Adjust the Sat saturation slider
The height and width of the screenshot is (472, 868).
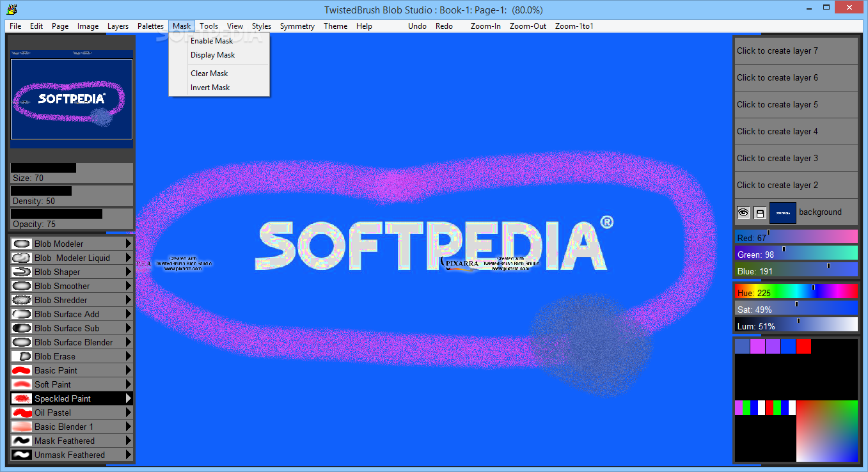[x=796, y=308]
